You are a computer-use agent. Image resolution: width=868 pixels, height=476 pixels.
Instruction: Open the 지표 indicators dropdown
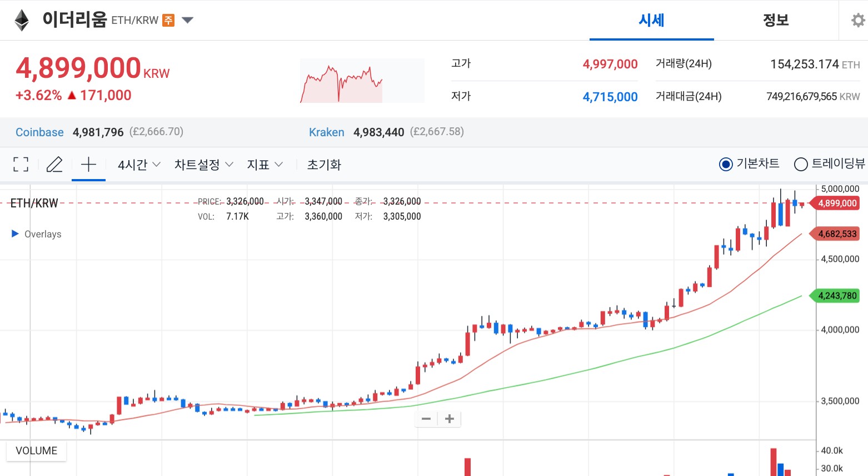265,165
